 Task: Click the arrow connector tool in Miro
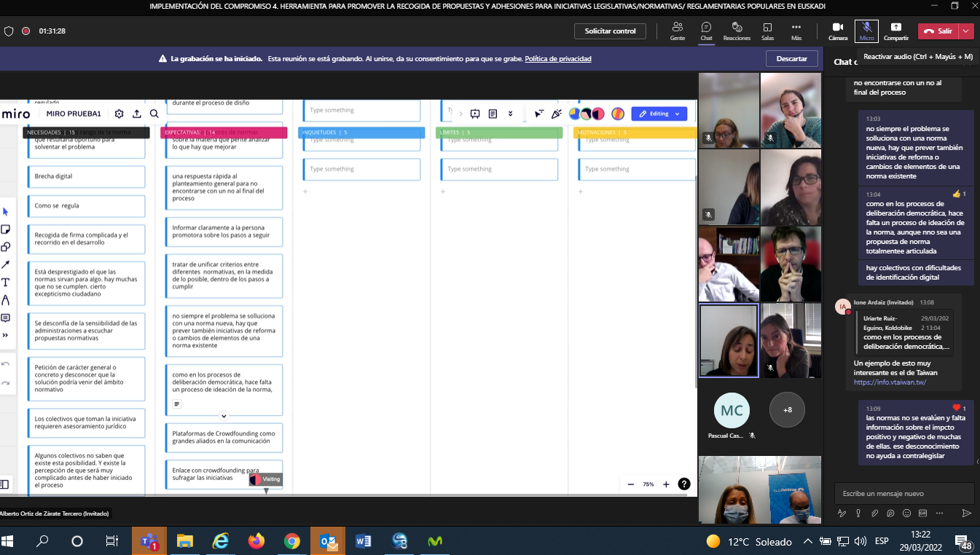click(x=6, y=264)
